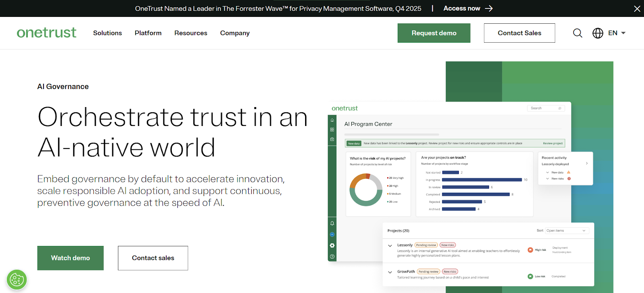644x293 pixels.
Task: Click the Search field in AI Program Center
Action: 546,108
